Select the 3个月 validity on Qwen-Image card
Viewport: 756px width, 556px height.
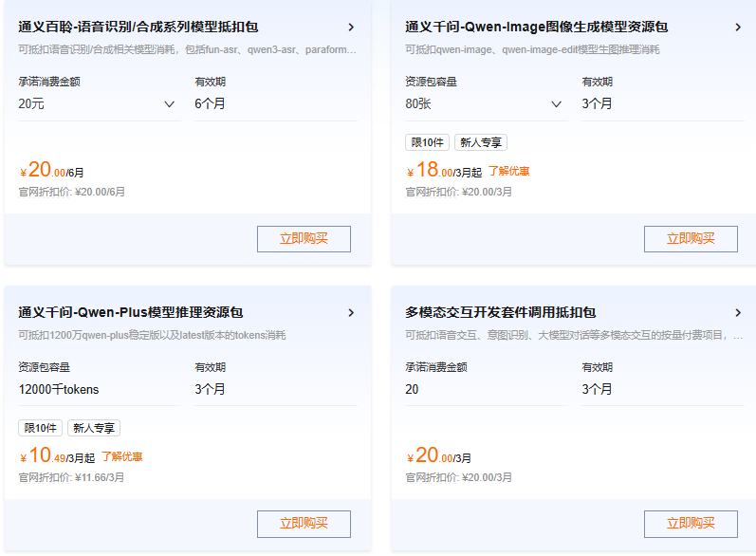597,103
